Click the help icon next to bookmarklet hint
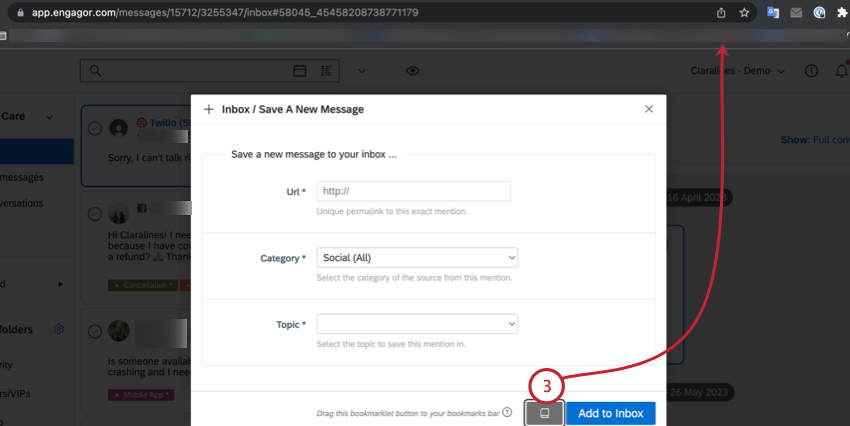Screen dimensions: 850x426 pos(507,412)
